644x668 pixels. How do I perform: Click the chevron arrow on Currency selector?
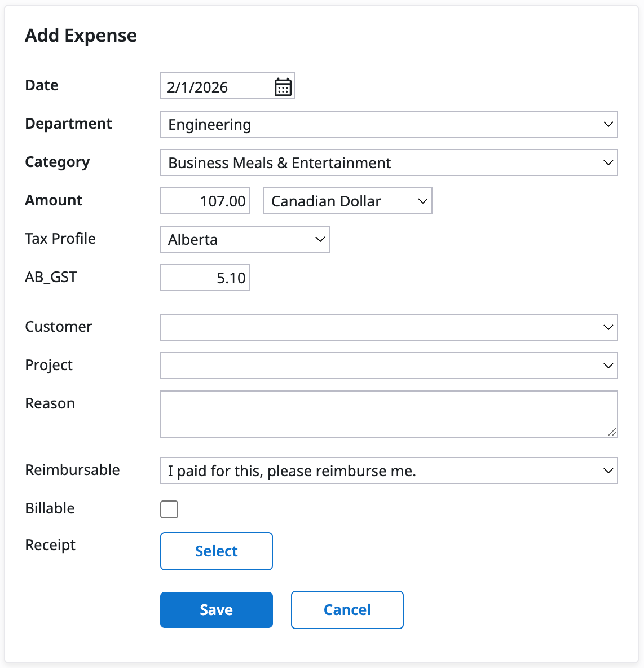tap(422, 201)
